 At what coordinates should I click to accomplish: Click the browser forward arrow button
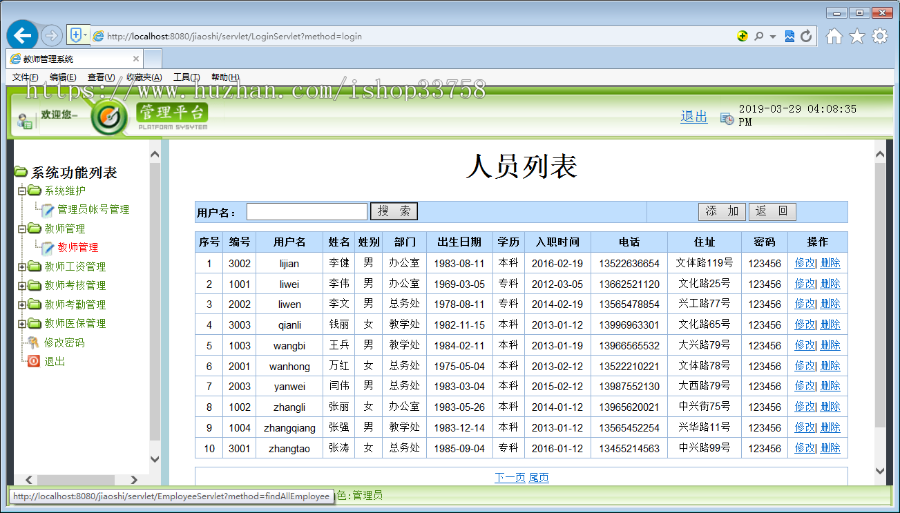[x=52, y=36]
